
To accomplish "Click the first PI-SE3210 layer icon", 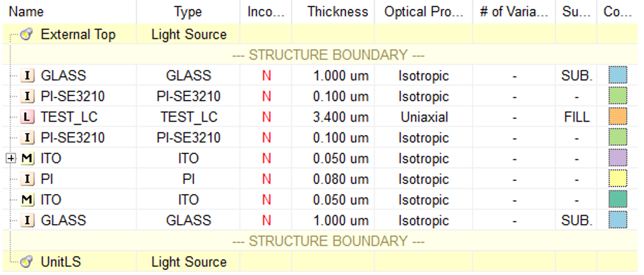I will tap(28, 97).
